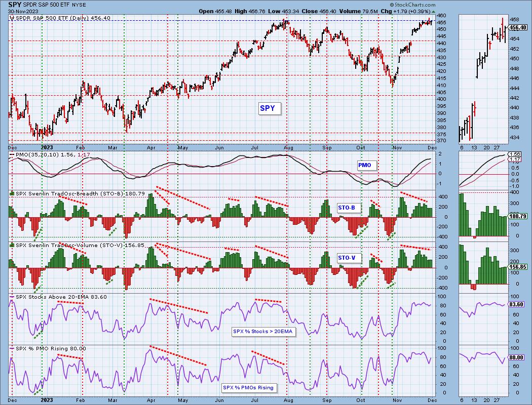Screen dimensions: 532x405
Task: Click the histogram icon beside the STO-V legend
Action: (x=12, y=245)
